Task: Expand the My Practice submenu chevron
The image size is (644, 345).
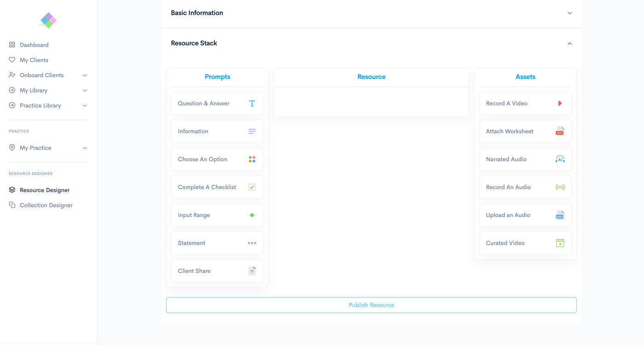Action: click(x=85, y=148)
